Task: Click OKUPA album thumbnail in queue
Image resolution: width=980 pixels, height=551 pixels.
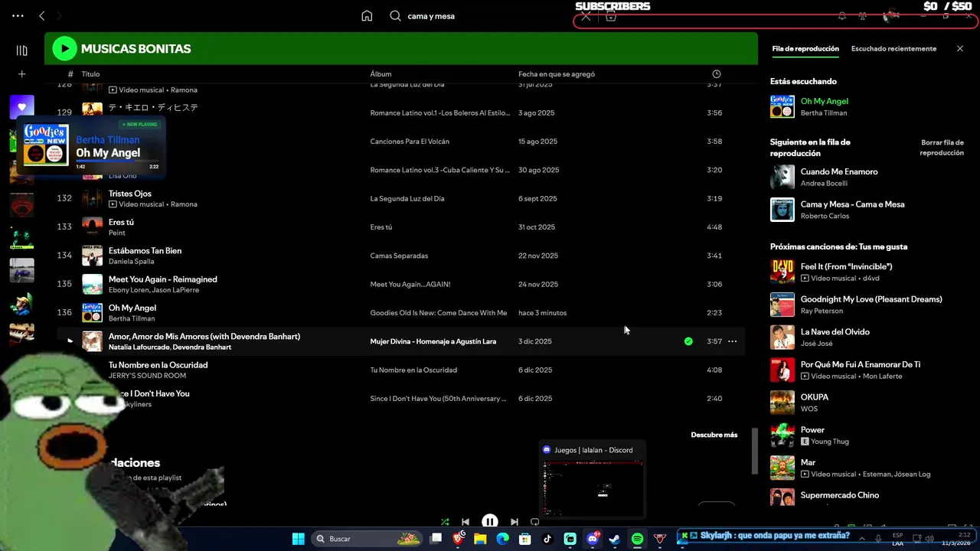Action: [782, 403]
